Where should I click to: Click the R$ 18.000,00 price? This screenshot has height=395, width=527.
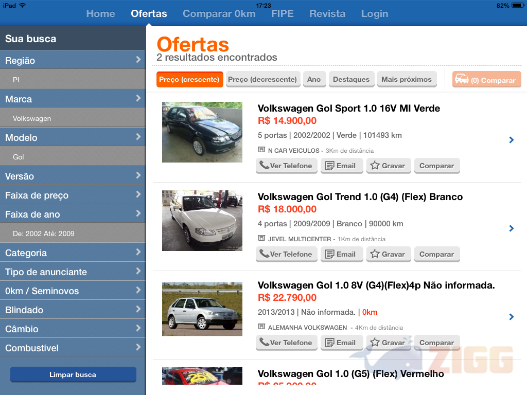pos(287,209)
